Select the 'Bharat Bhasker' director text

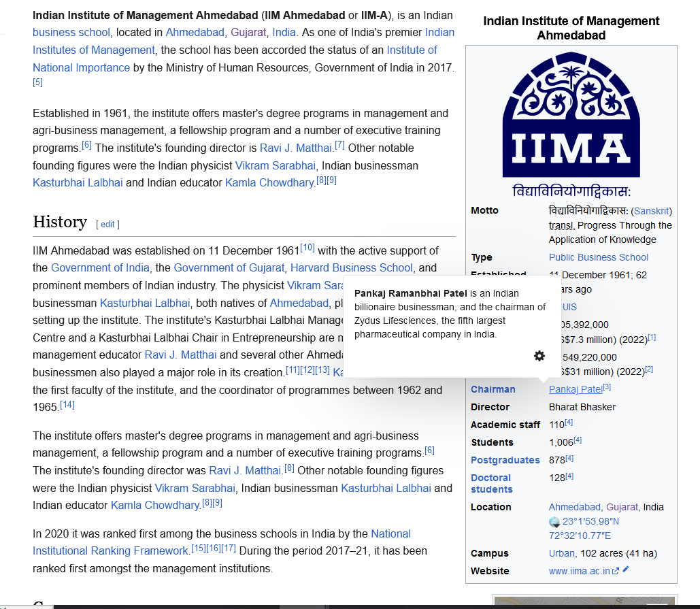coord(582,407)
